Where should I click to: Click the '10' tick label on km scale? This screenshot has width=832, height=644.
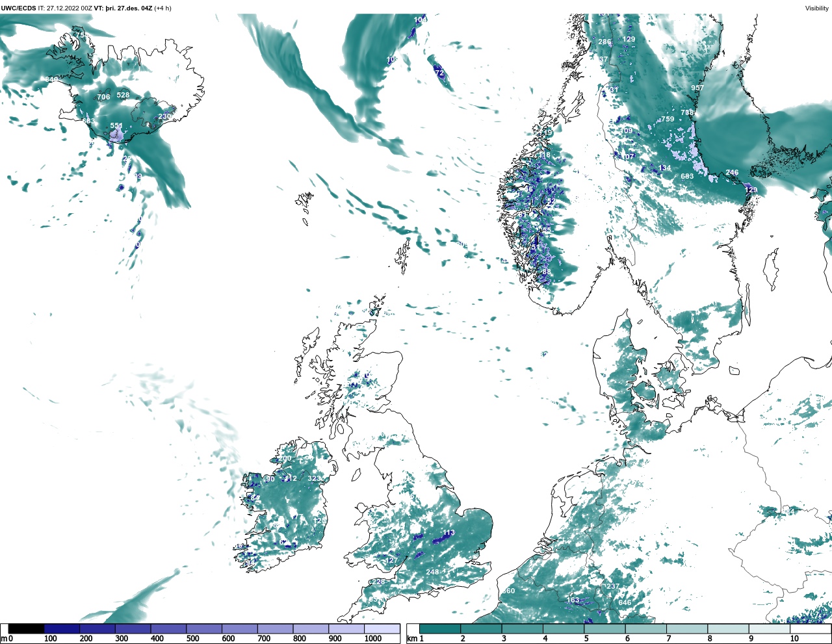(794, 639)
